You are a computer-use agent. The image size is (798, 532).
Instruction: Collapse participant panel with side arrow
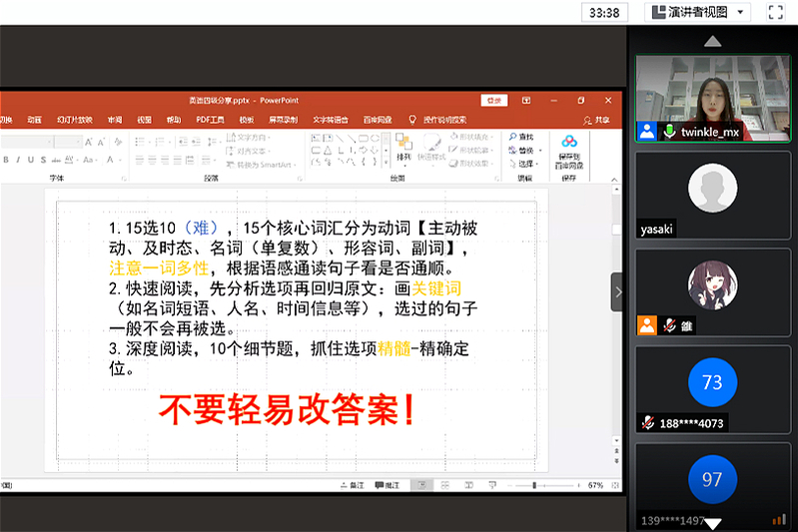[x=617, y=292]
